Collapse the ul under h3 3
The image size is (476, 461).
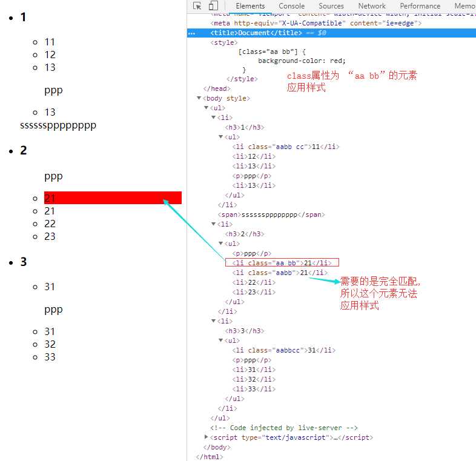point(220,340)
